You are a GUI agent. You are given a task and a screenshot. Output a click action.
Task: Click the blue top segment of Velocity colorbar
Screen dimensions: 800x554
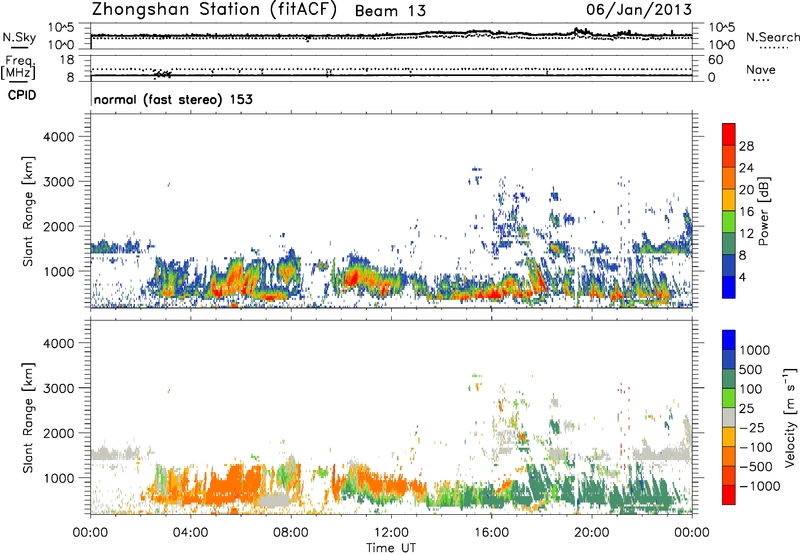point(729,340)
